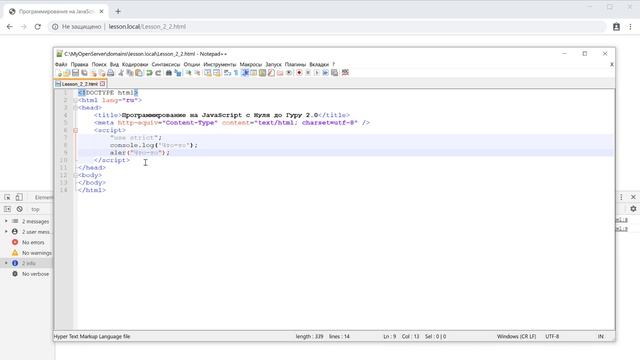
Task: Click the Replace toolbar icon
Action: coord(178,73)
